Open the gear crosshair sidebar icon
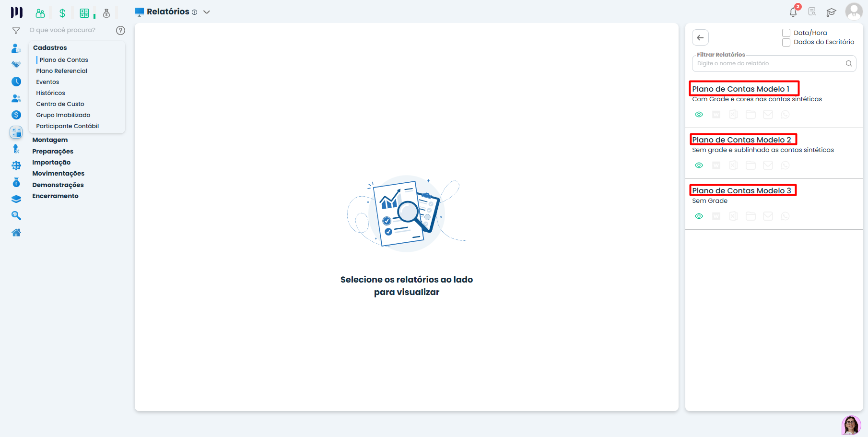 pyautogui.click(x=16, y=165)
